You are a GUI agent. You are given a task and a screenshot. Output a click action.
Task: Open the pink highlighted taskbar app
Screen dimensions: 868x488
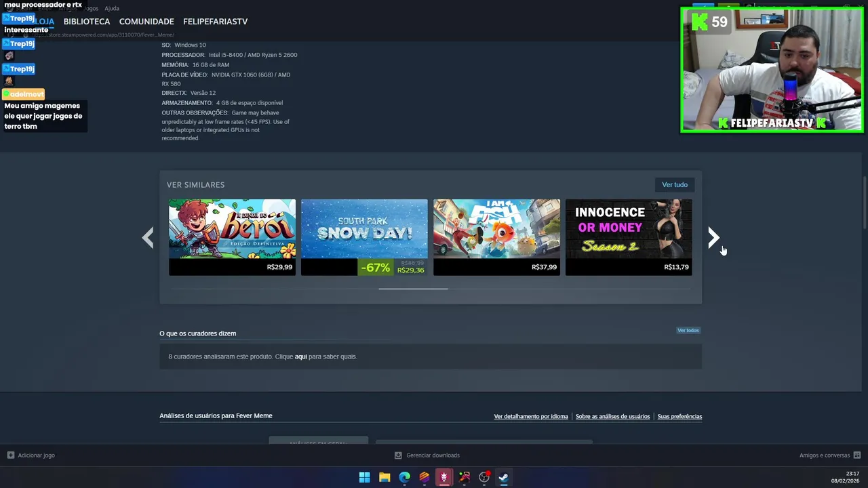coord(444,477)
